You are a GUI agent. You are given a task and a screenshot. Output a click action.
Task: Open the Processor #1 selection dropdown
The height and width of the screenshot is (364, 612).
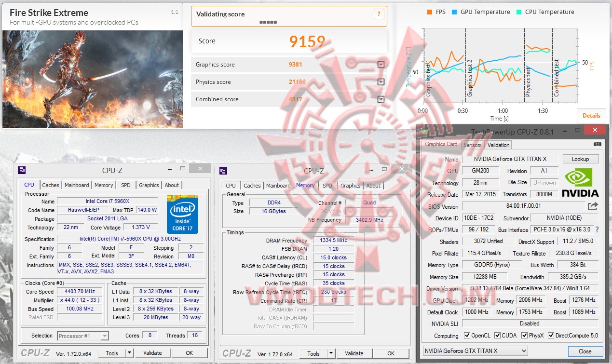click(x=83, y=336)
